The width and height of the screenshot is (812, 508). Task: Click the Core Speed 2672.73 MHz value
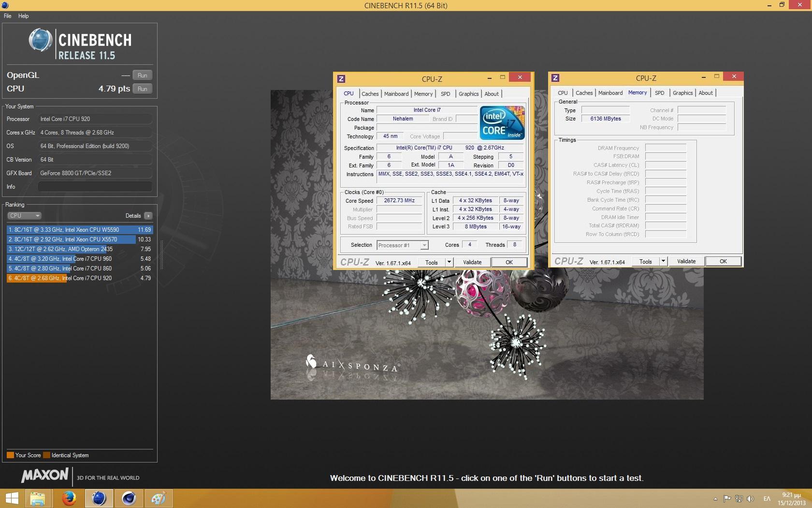[x=400, y=200]
